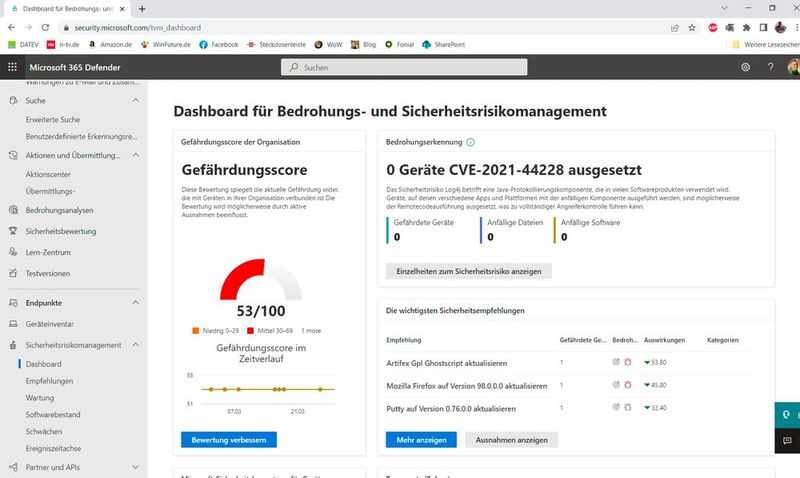
Task: Open Mozilla Firefox auf Version 98.0.0.0 recommendation
Action: point(467,386)
